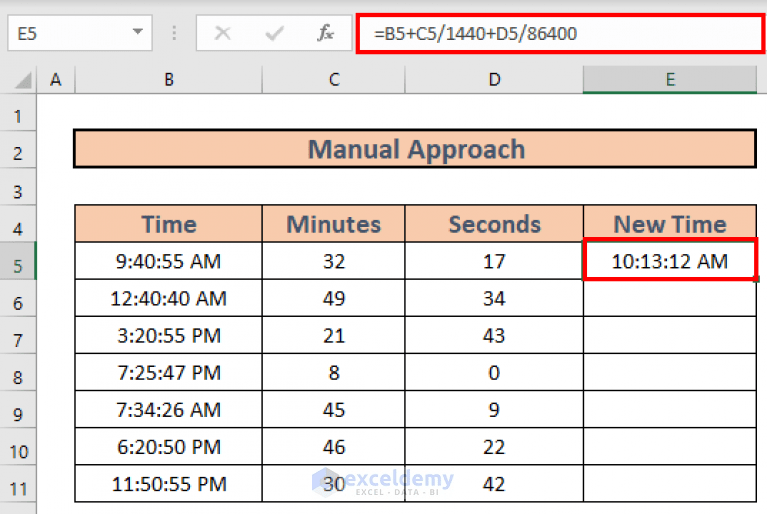Viewport: 767px width, 514px height.
Task: Select Seconds cell containing 42
Action: (x=494, y=484)
